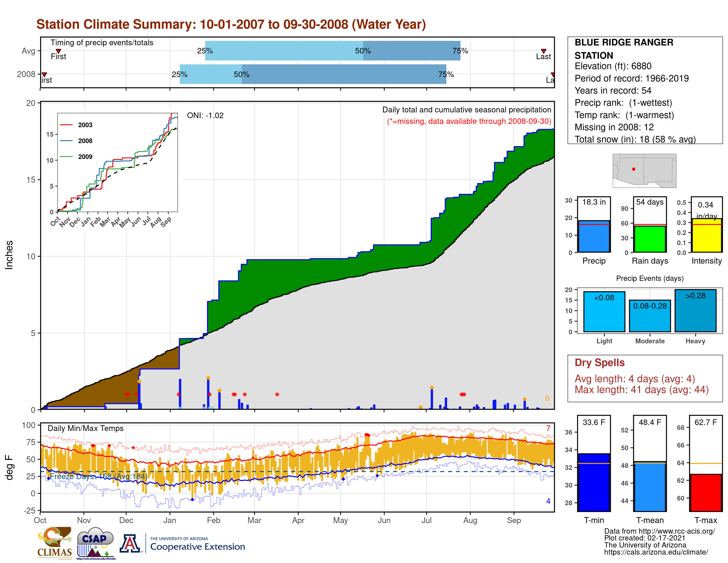This screenshot has width=728, height=563.
Task: Click the blue T-min bar
Action: tap(594, 482)
